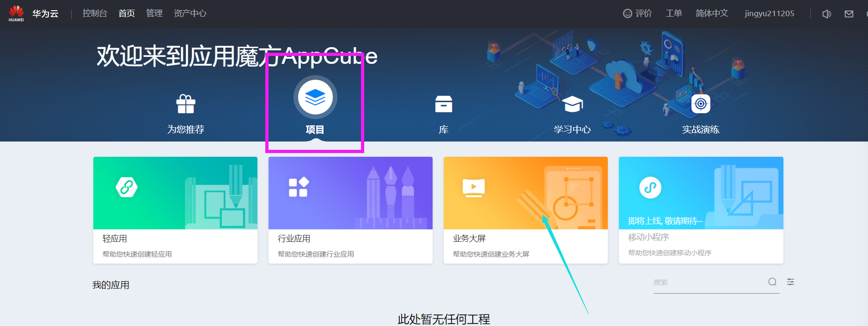Open the mail messages icon
This screenshot has height=326, width=868.
(849, 14)
